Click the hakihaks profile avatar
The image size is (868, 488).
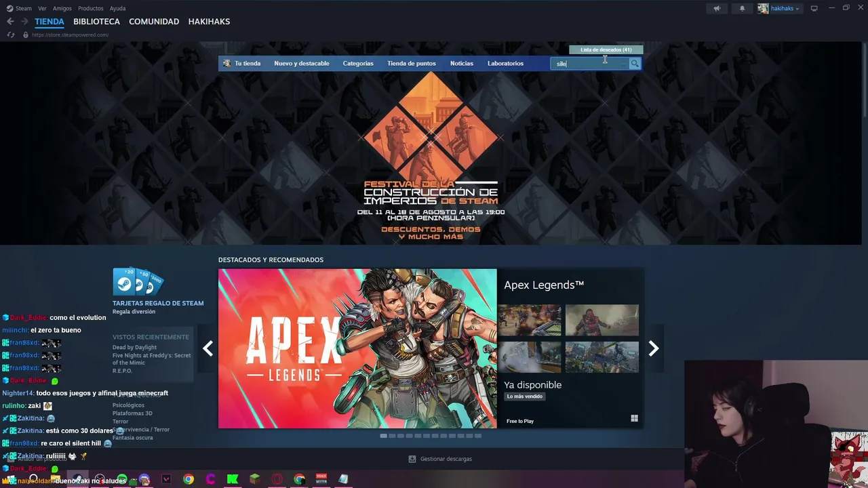pyautogui.click(x=763, y=8)
